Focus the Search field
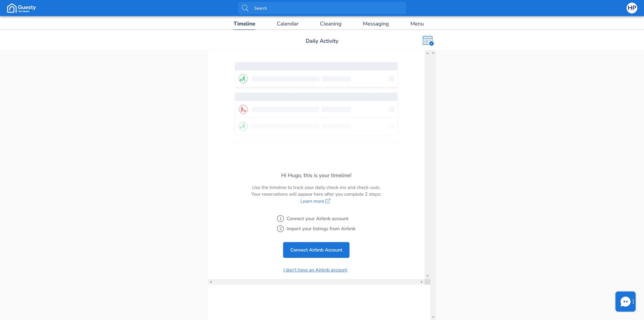Viewport: 644px width, 320px height. pos(322,8)
